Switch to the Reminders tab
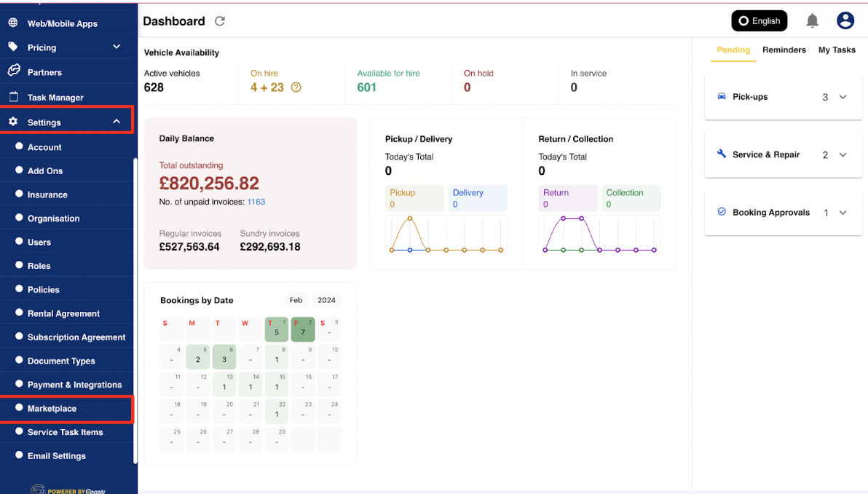The image size is (868, 494). 784,50
